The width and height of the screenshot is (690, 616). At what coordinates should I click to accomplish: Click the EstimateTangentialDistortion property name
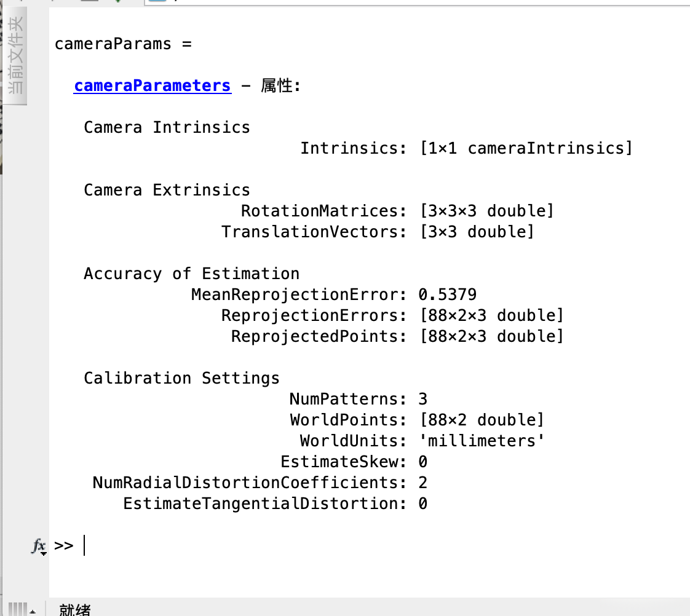coord(261,503)
